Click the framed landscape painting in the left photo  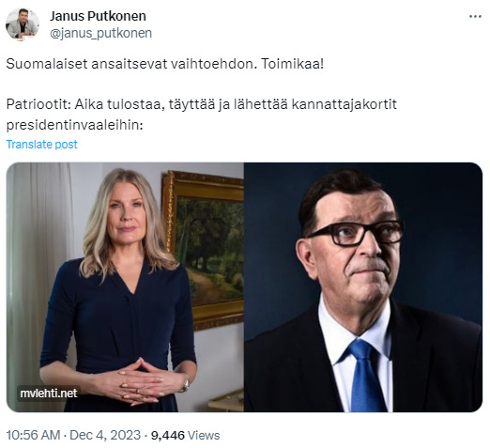[x=204, y=249]
